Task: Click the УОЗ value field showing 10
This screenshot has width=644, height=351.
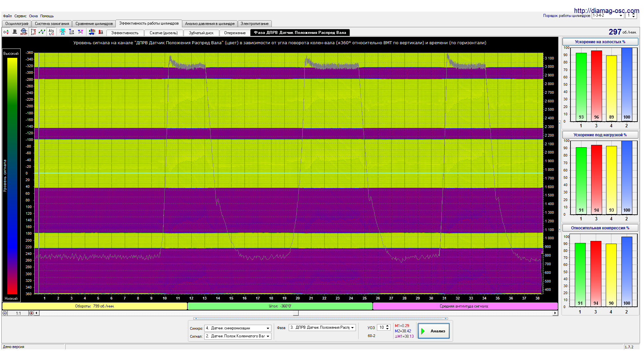Action: pos(382,328)
